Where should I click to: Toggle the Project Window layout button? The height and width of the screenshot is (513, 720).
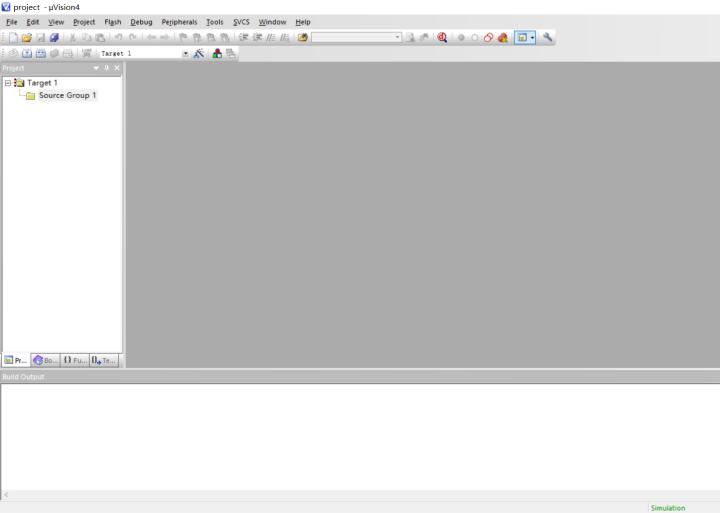[x=522, y=38]
